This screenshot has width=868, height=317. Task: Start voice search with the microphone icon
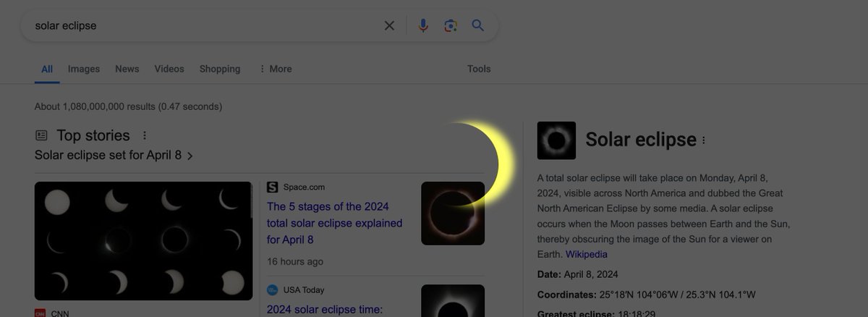(x=423, y=25)
